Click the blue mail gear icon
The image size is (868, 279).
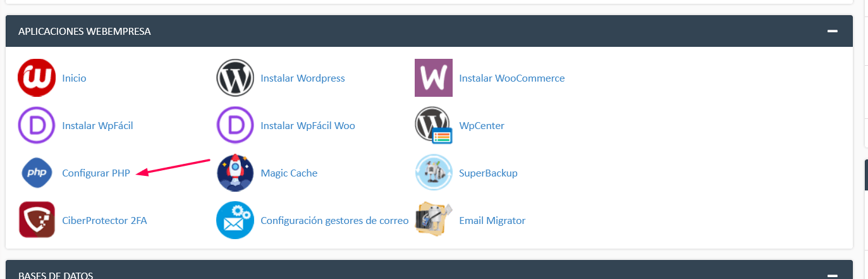235,220
